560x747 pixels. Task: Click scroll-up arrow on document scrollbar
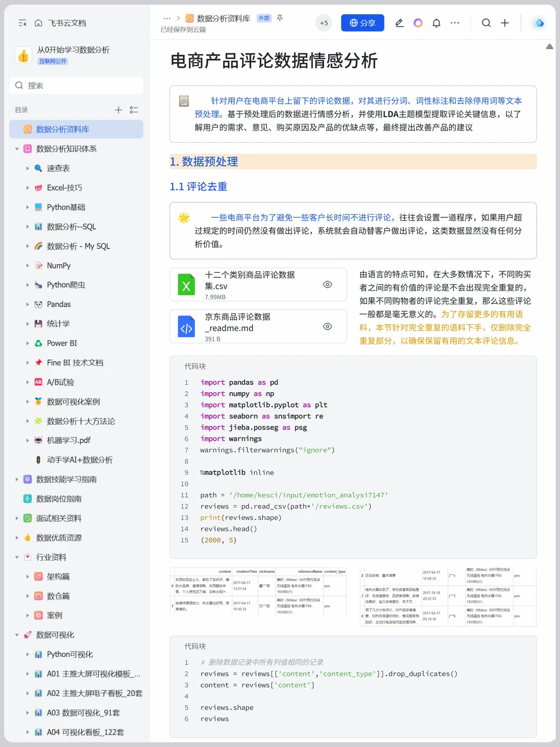[550, 47]
